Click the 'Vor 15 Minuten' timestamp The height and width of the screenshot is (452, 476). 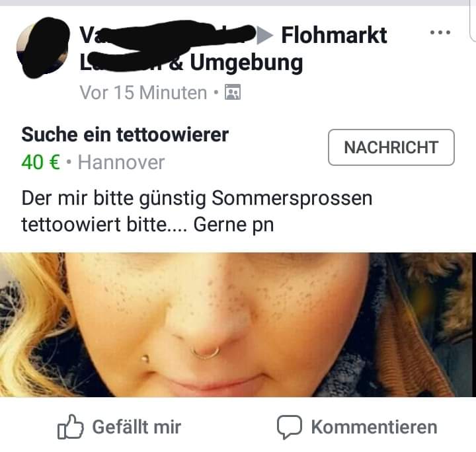pyautogui.click(x=143, y=93)
